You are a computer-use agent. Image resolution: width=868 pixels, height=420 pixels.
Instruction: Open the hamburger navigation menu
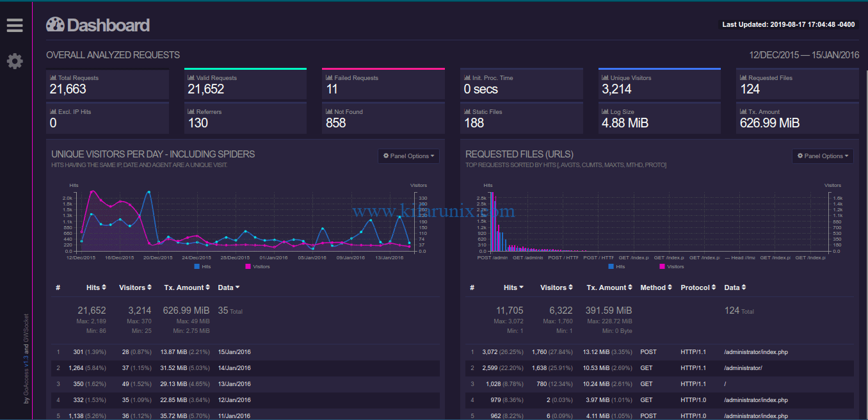tap(15, 25)
